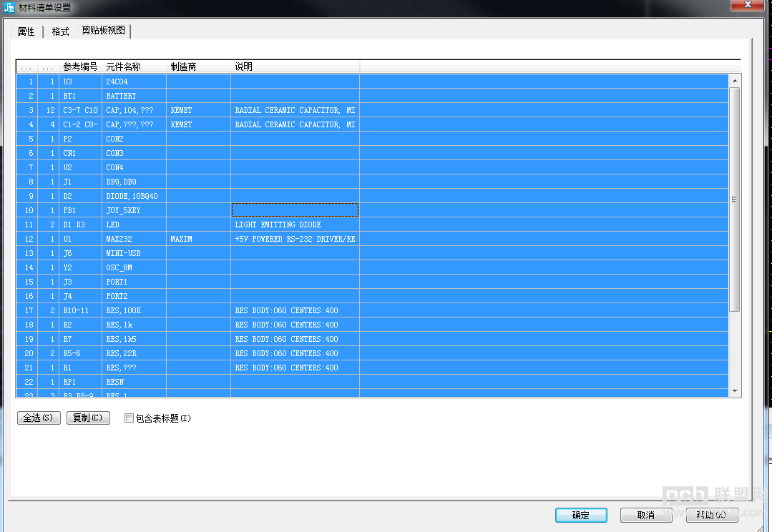Click the RES,1k5 cell
The image size is (772, 532).
coord(134,339)
